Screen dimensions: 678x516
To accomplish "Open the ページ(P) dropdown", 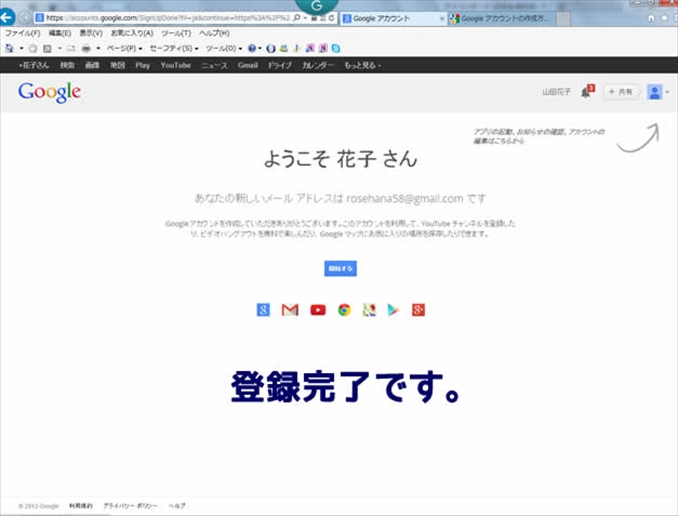I will (x=125, y=48).
